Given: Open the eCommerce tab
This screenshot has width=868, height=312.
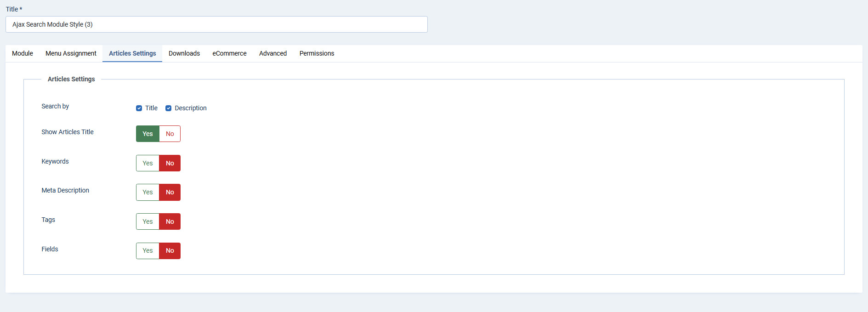Looking at the screenshot, I should tap(229, 53).
